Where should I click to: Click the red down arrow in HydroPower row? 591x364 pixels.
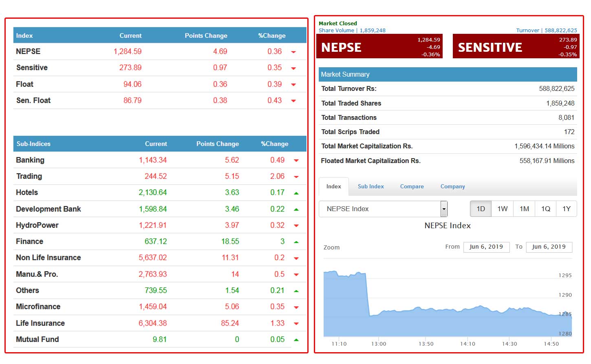[296, 226]
